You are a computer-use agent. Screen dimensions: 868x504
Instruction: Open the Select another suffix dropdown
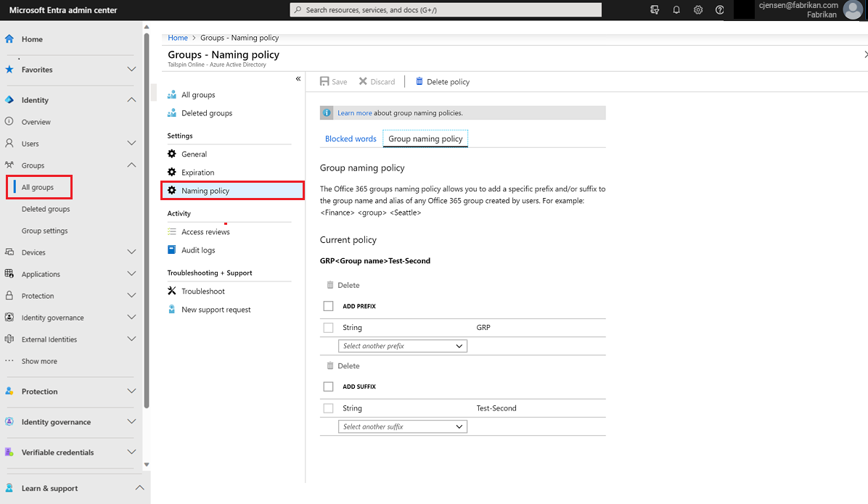coord(403,426)
